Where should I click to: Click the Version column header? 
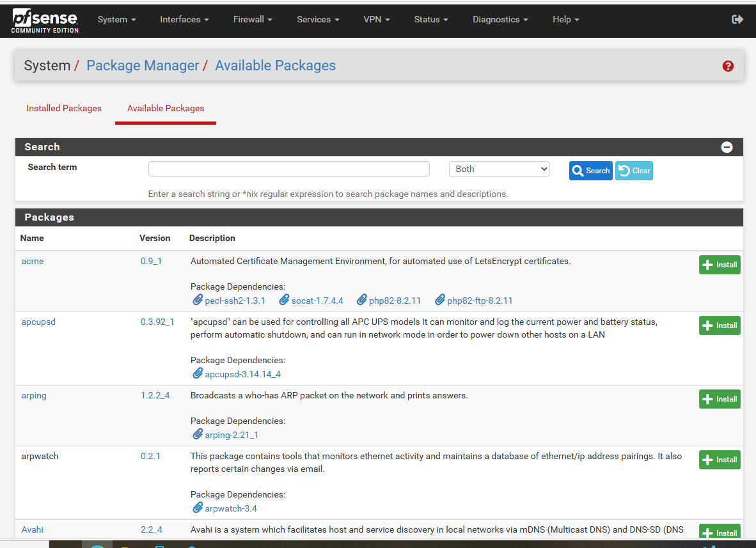(155, 238)
